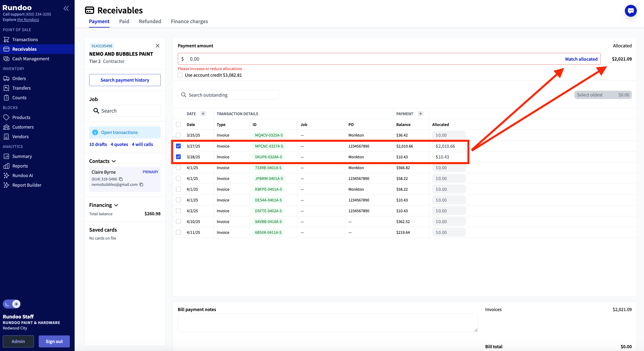The height and width of the screenshot is (351, 644).
Task: Click the magnifier icon in Search outstanding
Action: click(x=184, y=95)
